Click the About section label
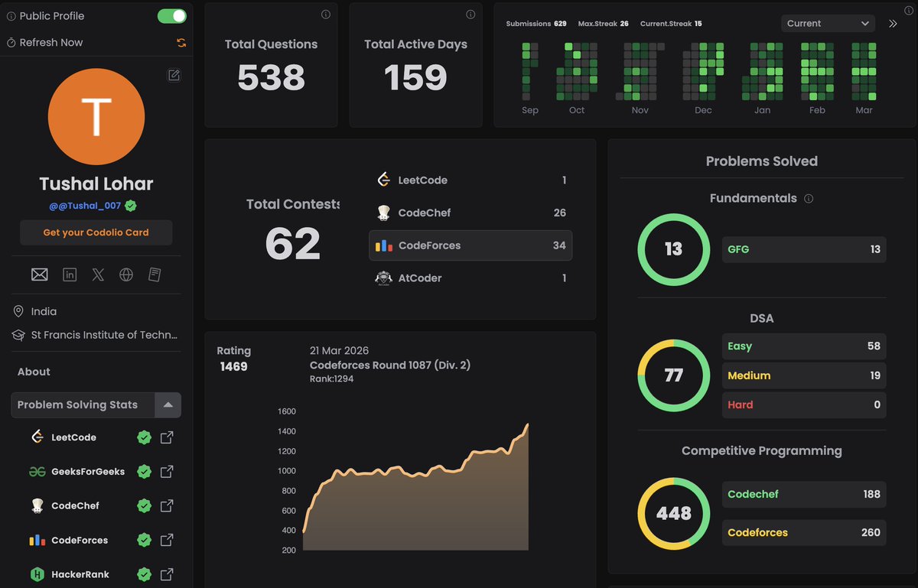Image resolution: width=918 pixels, height=588 pixels. point(34,372)
